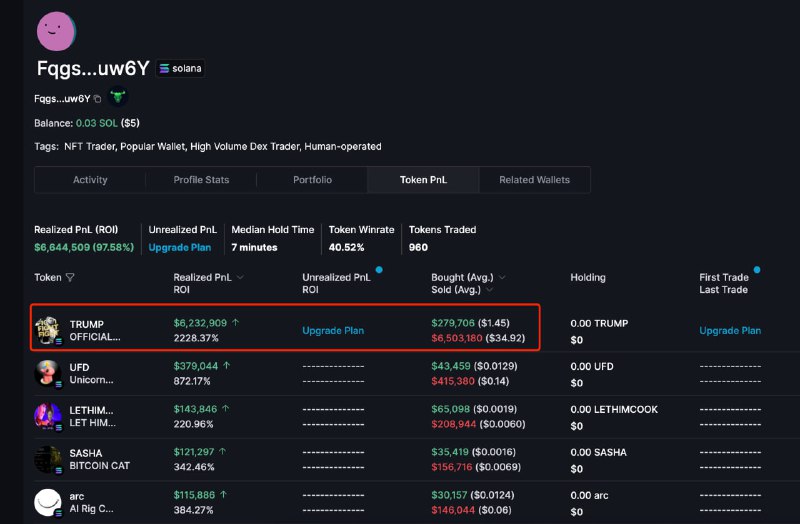Click the $6,232,909 TRUMP realized PnL
The width and height of the screenshot is (800, 524).
click(200, 323)
